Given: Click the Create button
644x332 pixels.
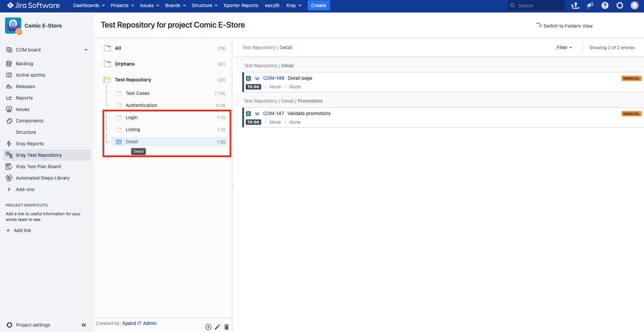Looking at the screenshot, I should [x=319, y=5].
